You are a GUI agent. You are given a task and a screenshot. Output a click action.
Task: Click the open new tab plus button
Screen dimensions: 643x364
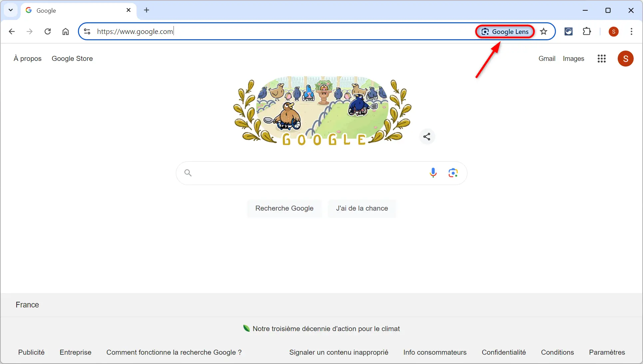tap(147, 10)
